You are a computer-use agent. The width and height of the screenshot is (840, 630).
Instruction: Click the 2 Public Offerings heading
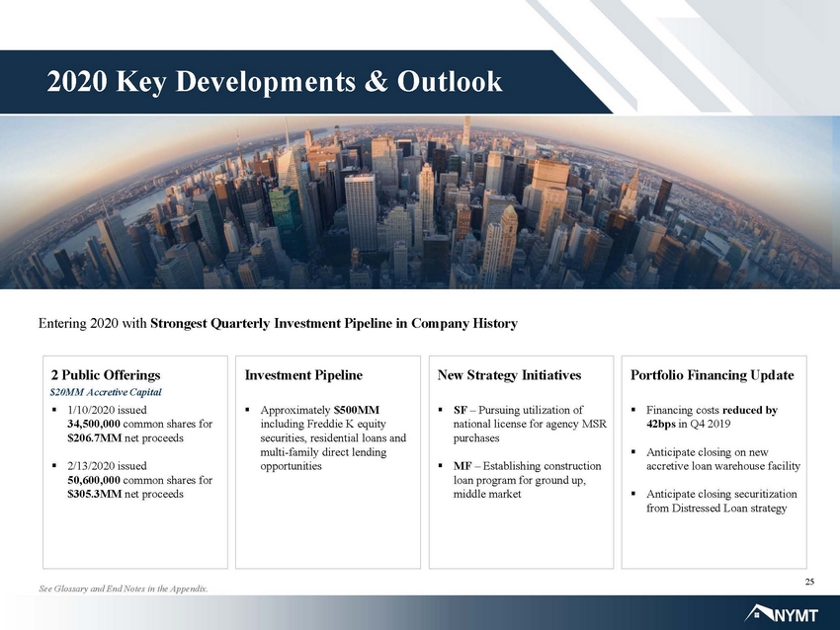(106, 374)
